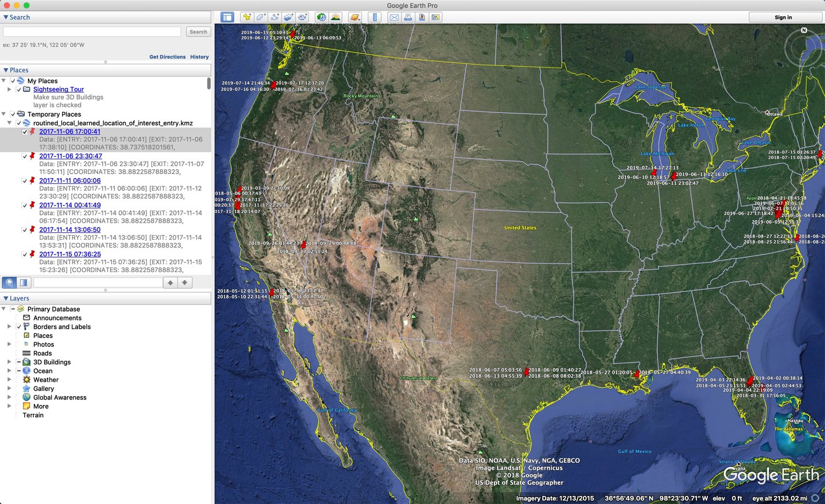Select the Add Image Overlay tool
The width and height of the screenshot is (825, 504).
point(288,18)
